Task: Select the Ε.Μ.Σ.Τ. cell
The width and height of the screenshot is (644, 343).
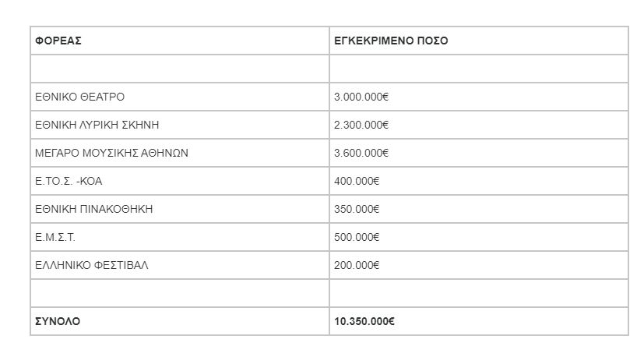Action: [55, 238]
